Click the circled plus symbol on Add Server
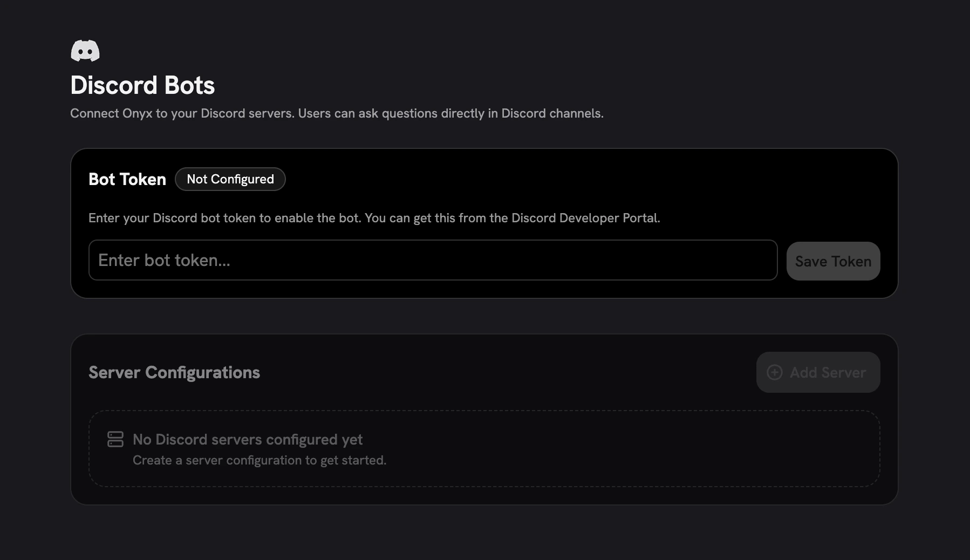Screen dimensions: 970x560 pyautogui.click(x=775, y=372)
